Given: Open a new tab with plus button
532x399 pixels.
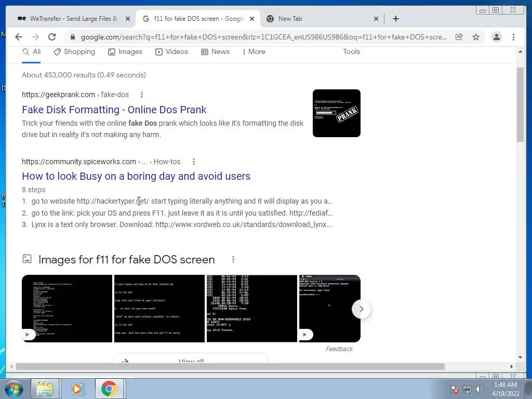Looking at the screenshot, I should pyautogui.click(x=395, y=19).
